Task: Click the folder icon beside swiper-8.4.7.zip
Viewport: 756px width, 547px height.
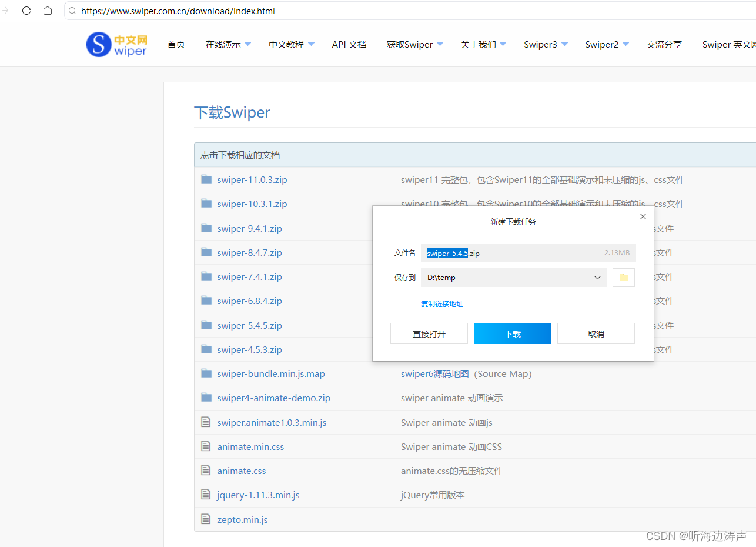Action: [206, 252]
